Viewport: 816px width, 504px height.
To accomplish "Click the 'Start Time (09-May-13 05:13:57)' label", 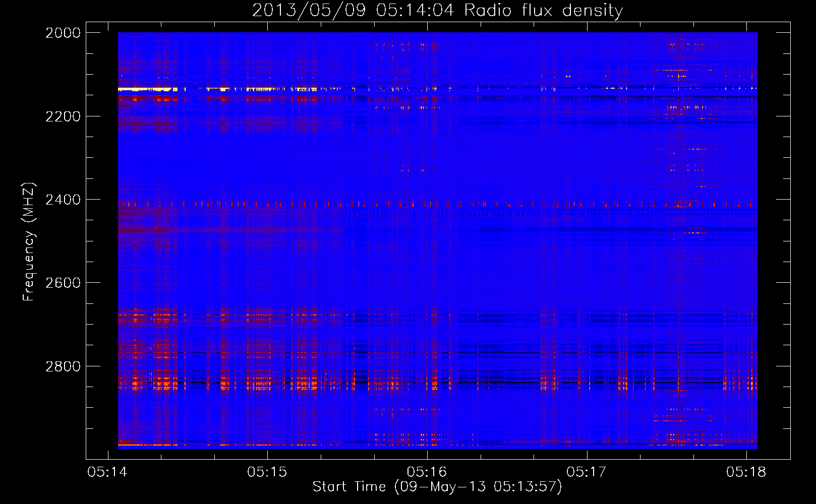I will 437,487.
